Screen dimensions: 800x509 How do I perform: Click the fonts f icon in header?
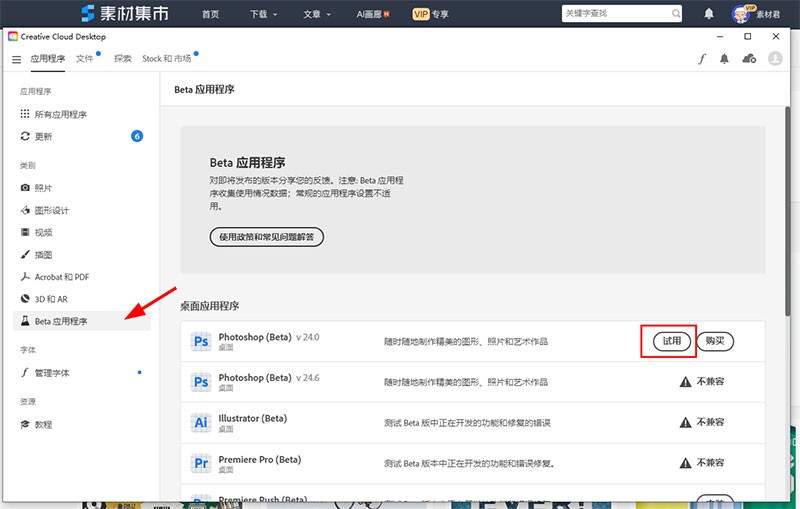[702, 59]
